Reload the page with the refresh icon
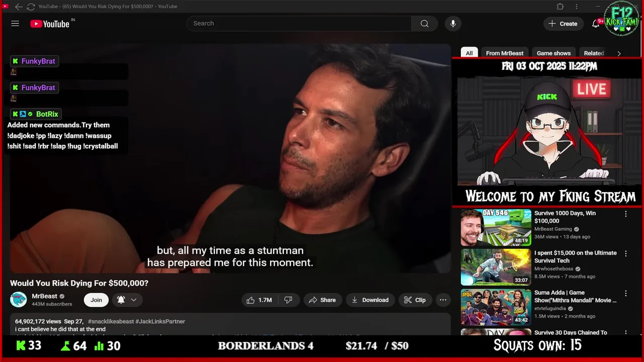Screen dimensions: 644x362 pyautogui.click(x=31, y=7)
